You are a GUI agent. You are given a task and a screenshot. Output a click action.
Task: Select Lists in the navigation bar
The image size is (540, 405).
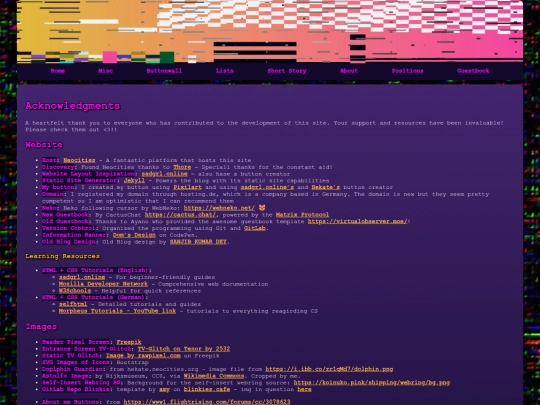coord(225,71)
